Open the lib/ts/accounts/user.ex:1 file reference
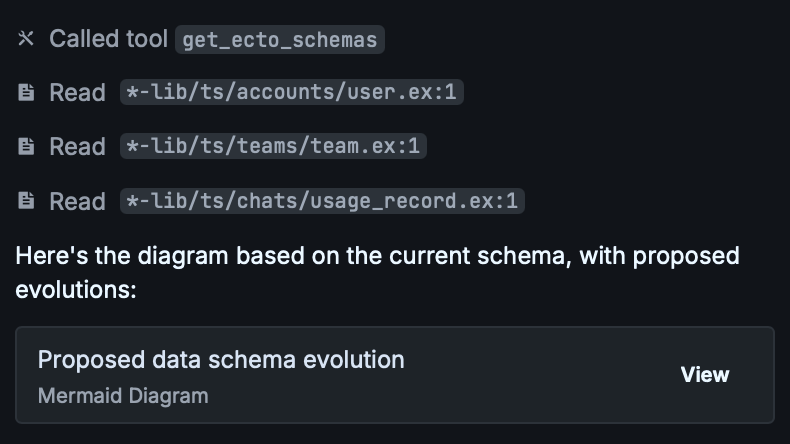 pyautogui.click(x=291, y=93)
